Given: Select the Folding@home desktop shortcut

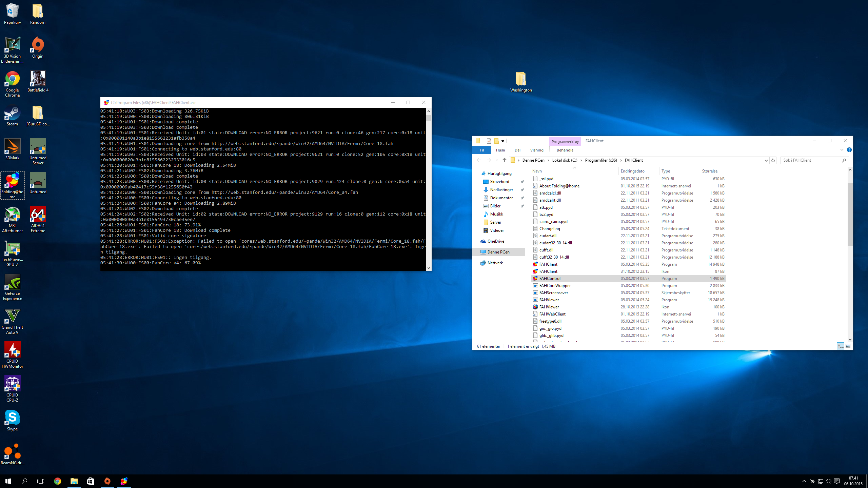Looking at the screenshot, I should 13,185.
